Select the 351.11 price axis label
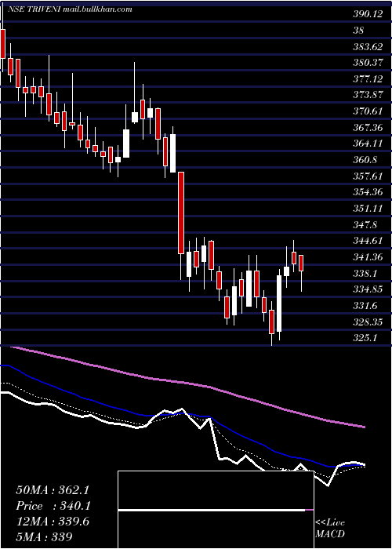The width and height of the screenshot is (392, 549). [368, 209]
